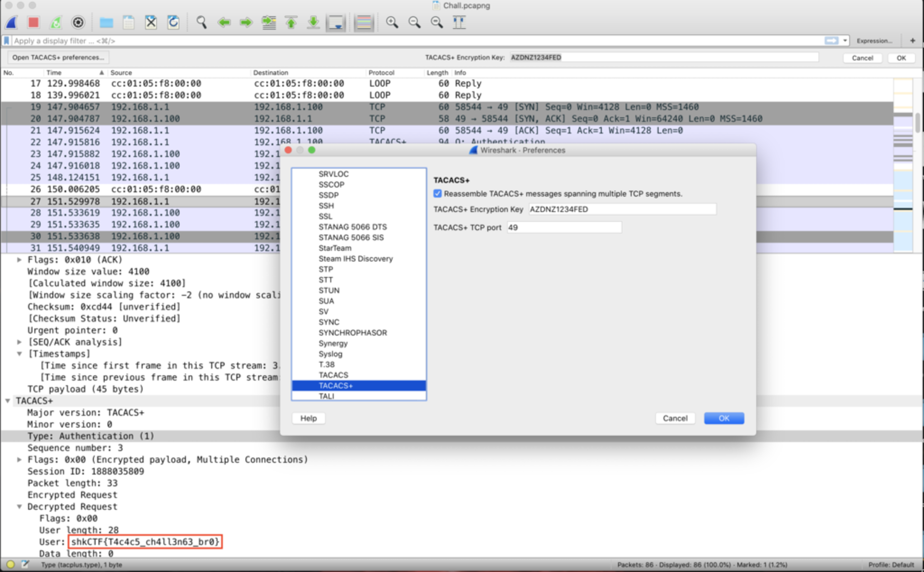Select packet 19 SYN row
Image resolution: width=924 pixels, height=572 pixels.
447,107
